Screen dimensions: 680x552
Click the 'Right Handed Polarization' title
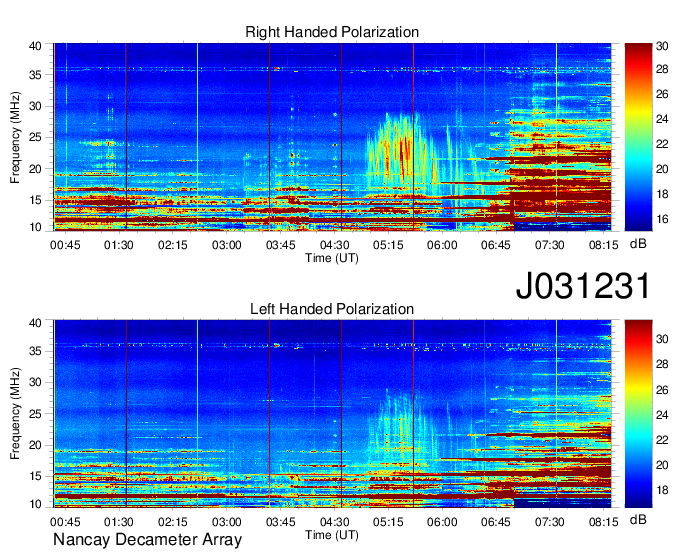[x=332, y=32]
